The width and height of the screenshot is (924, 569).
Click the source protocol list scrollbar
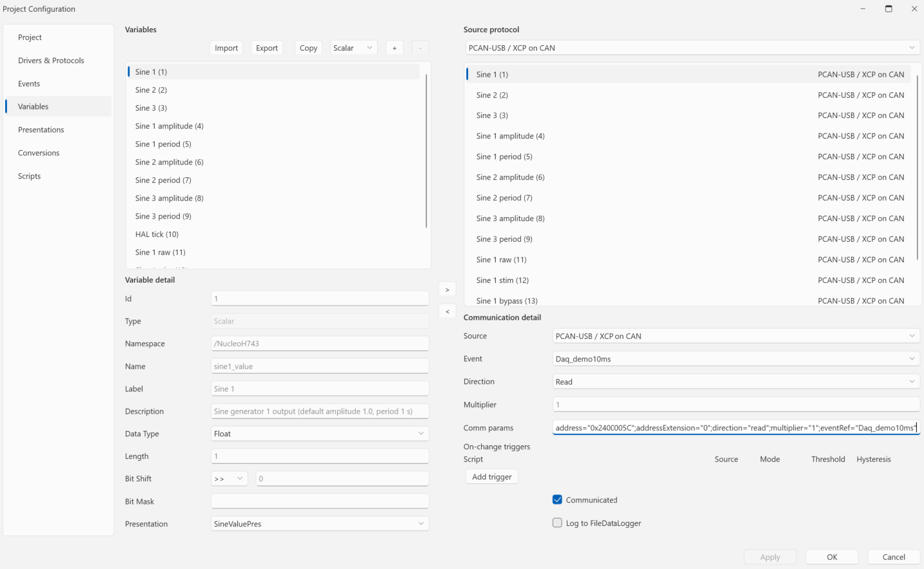[x=917, y=168]
